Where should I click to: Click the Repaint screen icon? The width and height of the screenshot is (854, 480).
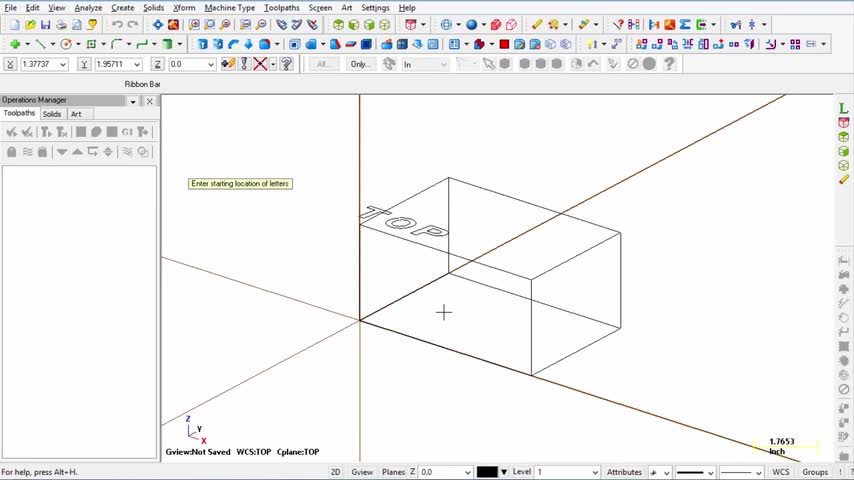point(173,25)
